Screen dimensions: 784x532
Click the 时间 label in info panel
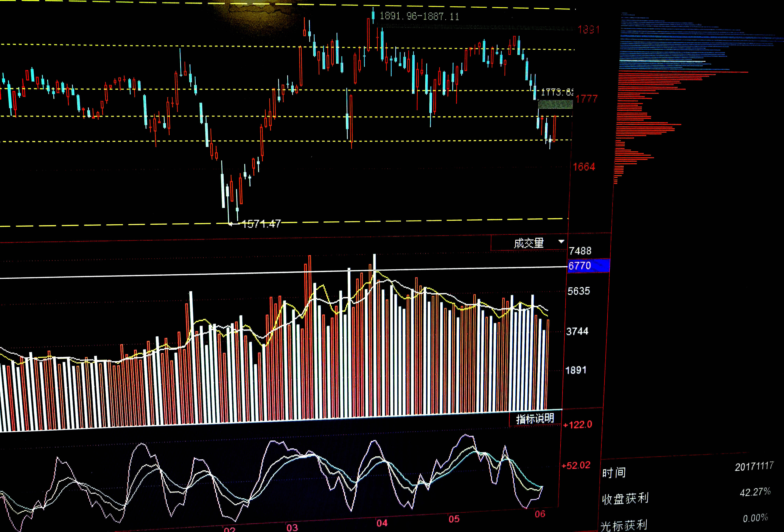click(614, 473)
